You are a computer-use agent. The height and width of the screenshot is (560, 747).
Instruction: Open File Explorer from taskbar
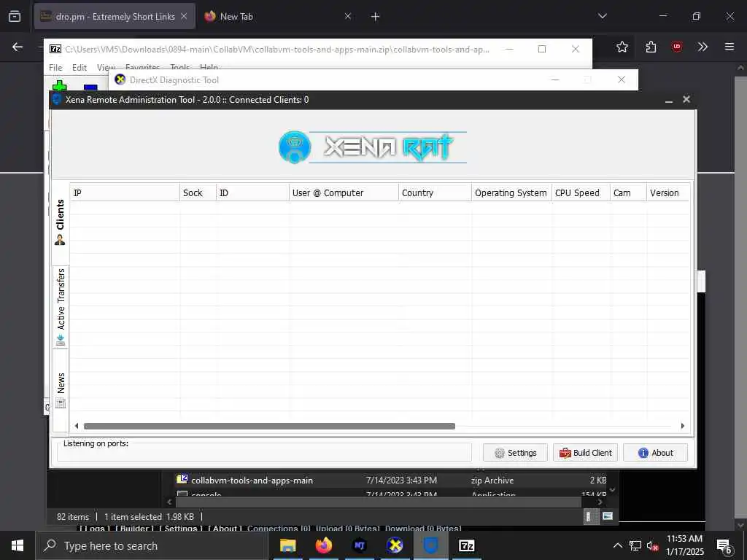[x=287, y=545]
